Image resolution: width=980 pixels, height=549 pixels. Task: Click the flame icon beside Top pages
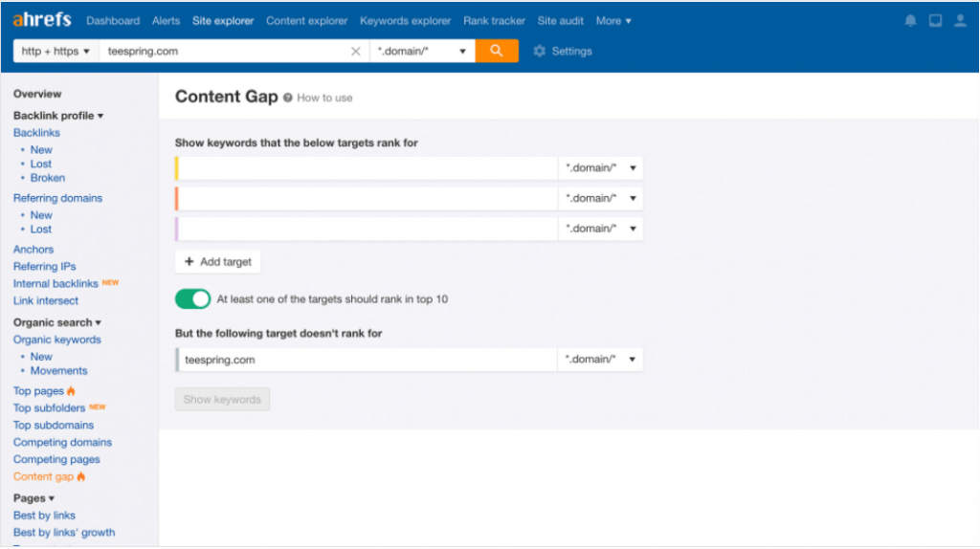(x=71, y=391)
